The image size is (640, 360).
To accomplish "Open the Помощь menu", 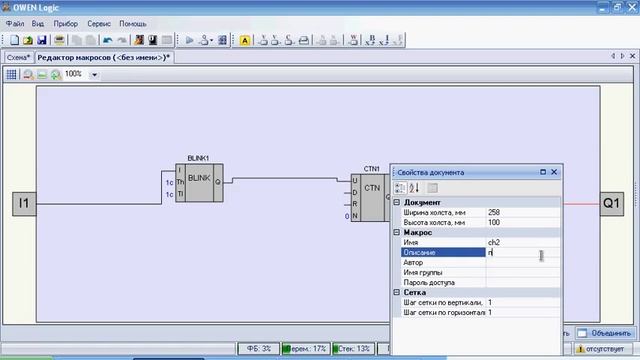I will 133,24.
